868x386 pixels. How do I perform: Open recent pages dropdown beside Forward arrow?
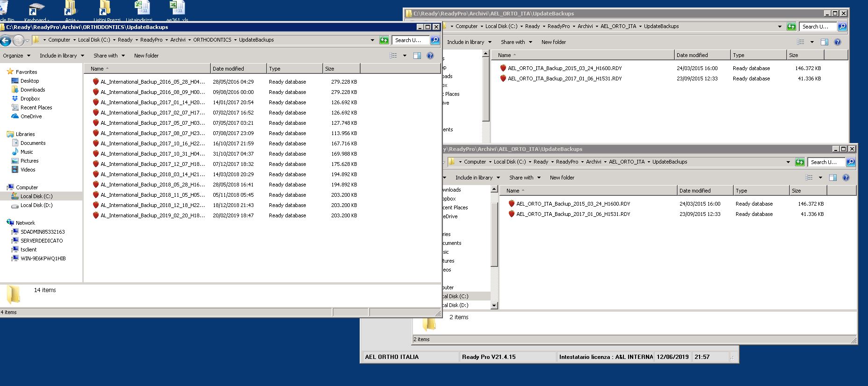[x=27, y=41]
